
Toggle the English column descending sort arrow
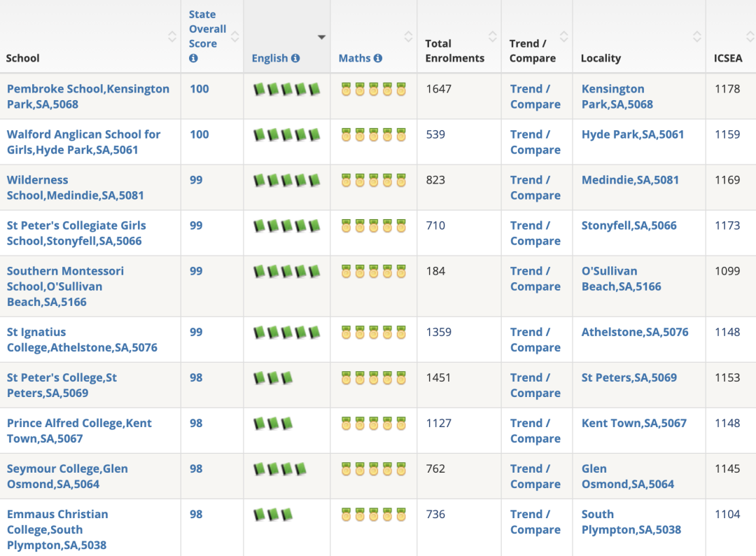[321, 37]
